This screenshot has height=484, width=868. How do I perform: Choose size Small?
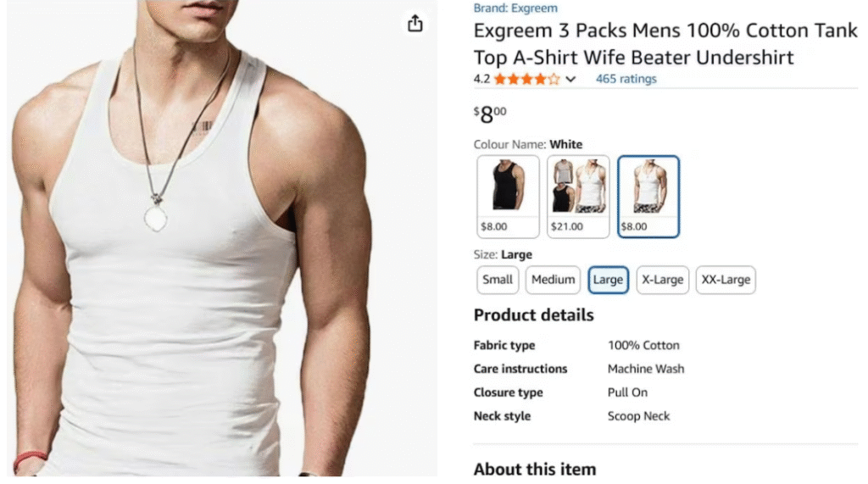click(498, 280)
